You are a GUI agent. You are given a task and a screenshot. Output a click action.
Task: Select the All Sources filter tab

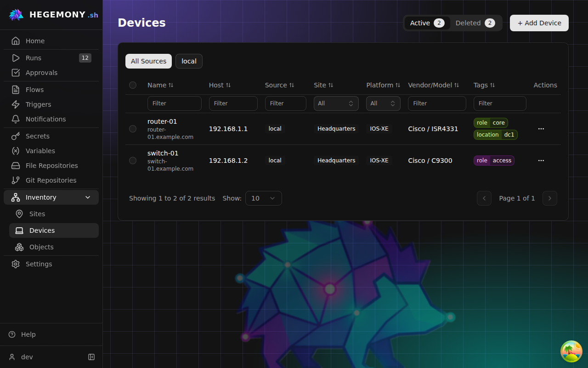click(x=148, y=61)
